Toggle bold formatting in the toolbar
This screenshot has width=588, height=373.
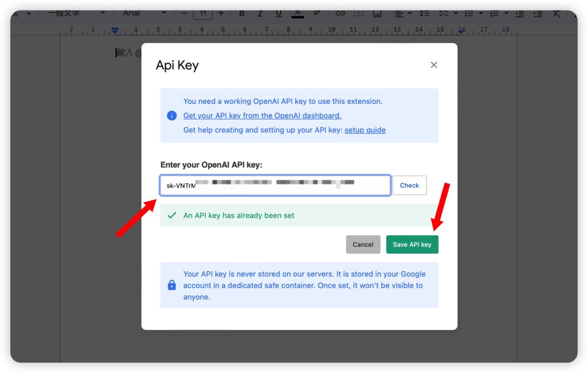pos(242,13)
